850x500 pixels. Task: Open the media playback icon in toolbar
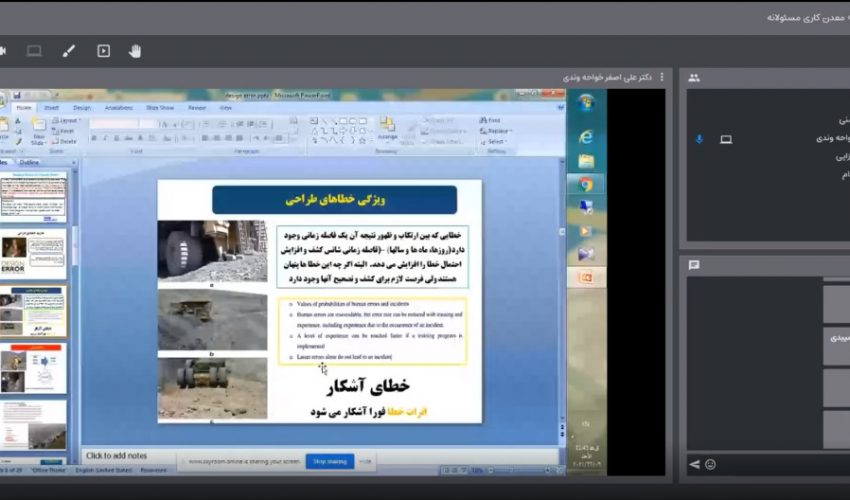pos(103,51)
